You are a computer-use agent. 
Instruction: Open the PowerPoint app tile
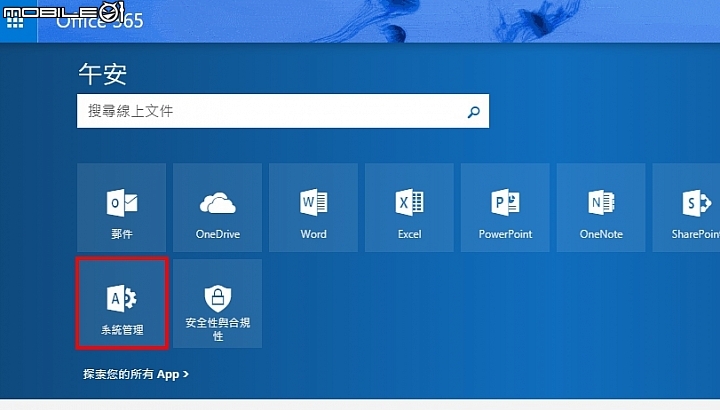click(505, 208)
